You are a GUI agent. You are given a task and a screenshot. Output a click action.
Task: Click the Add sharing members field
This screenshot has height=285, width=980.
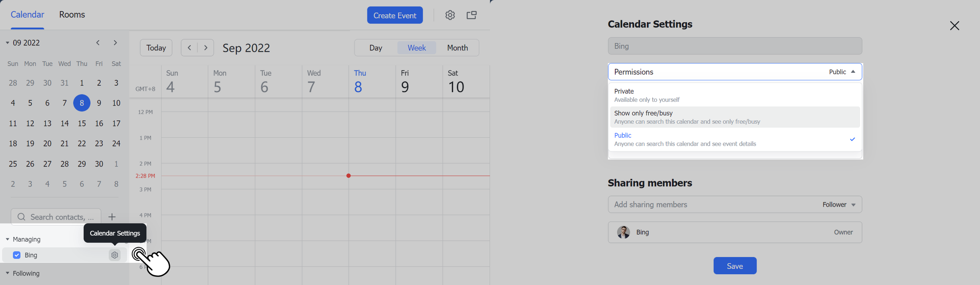[708, 205]
